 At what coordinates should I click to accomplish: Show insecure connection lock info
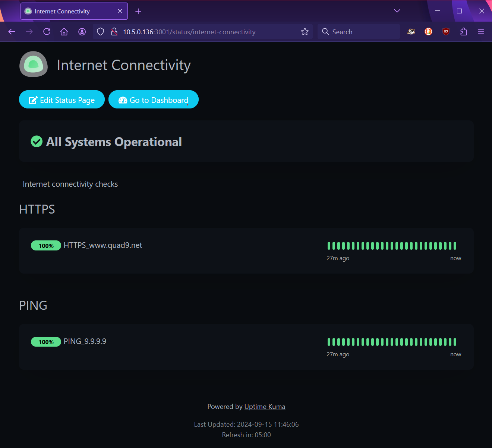pos(114,32)
